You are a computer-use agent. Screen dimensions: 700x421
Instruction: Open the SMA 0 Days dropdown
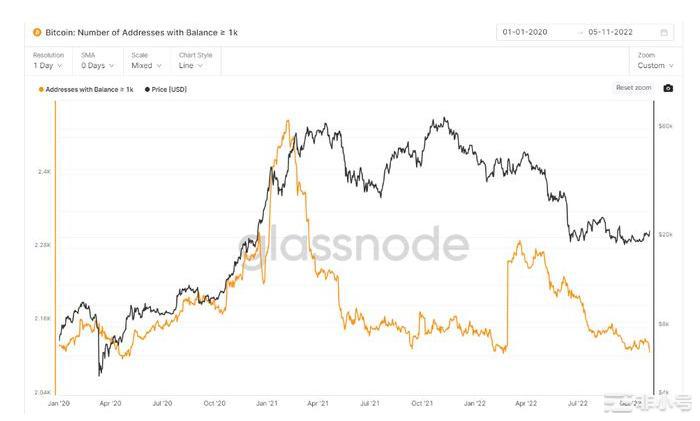[97, 65]
